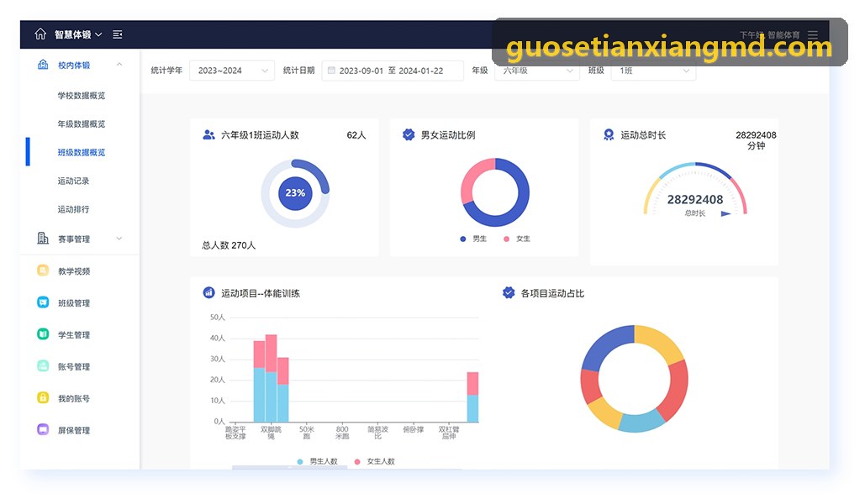865x504 pixels.
Task: Toggle 男生 legend in gender ratio chart
Action: (474, 239)
